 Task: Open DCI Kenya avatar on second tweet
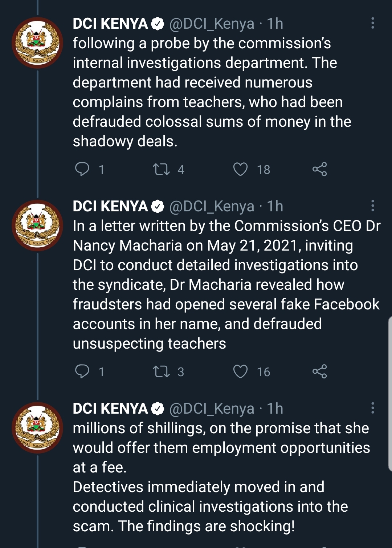(x=37, y=226)
